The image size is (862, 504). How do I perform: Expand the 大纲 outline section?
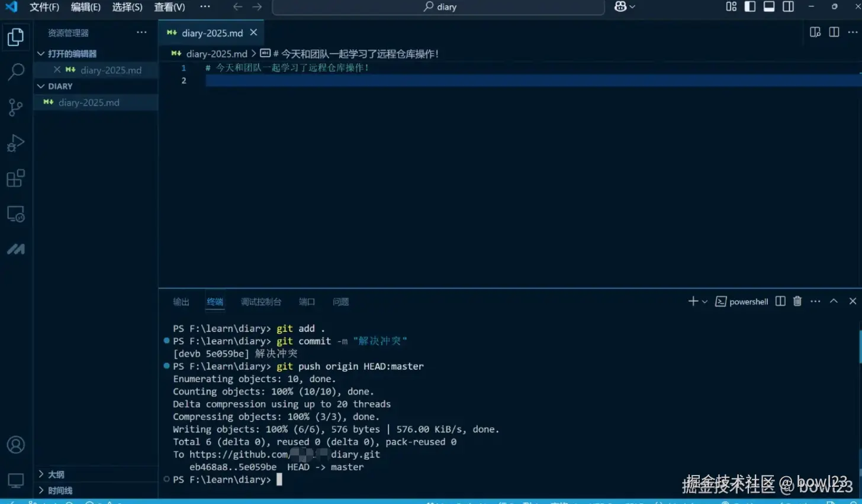click(96, 474)
